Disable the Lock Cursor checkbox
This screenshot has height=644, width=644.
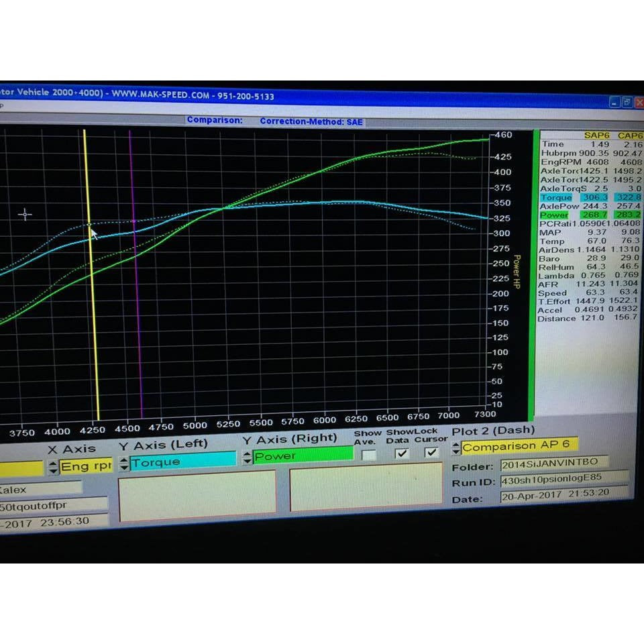pos(431,452)
